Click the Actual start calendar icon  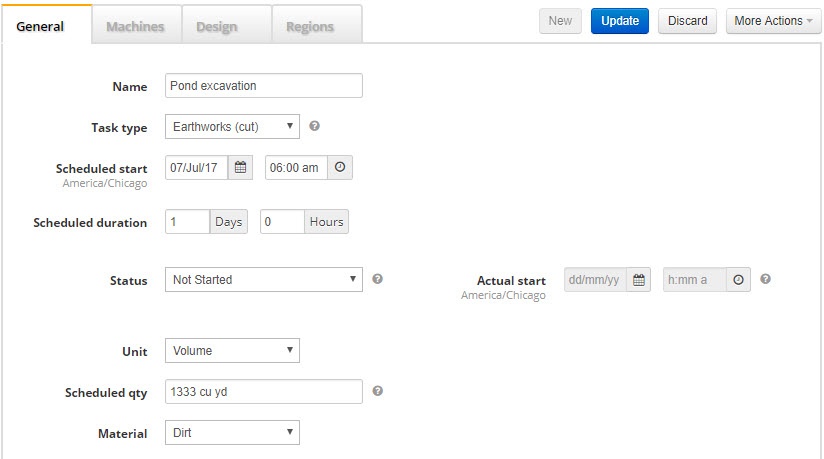[638, 280]
